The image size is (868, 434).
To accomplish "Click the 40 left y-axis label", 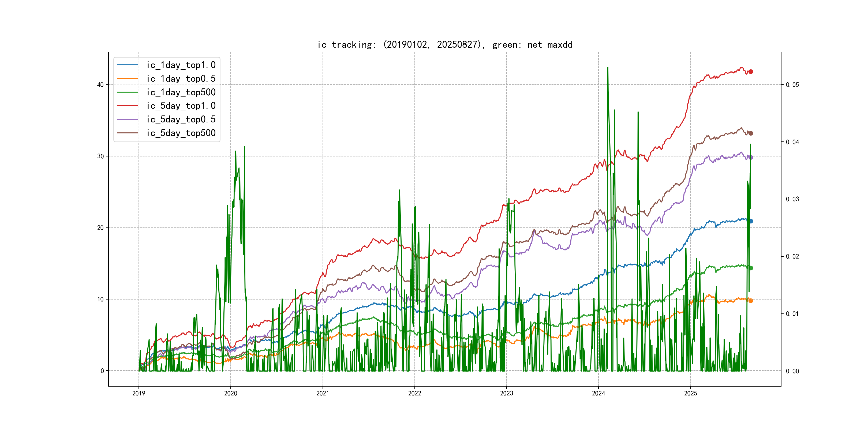I will (100, 85).
